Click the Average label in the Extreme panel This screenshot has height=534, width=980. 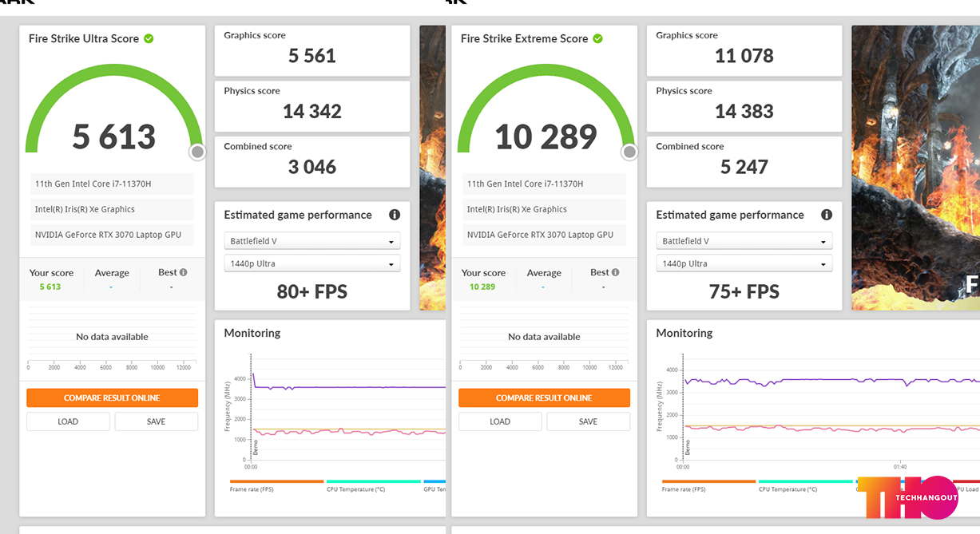[544, 273]
